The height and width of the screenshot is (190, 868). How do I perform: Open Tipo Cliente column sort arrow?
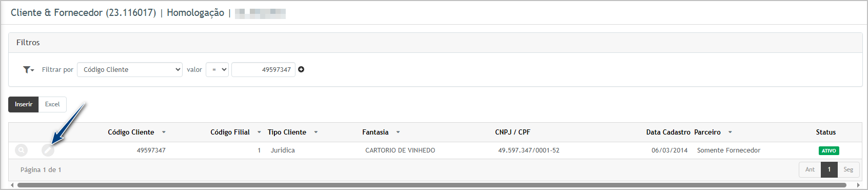316,132
